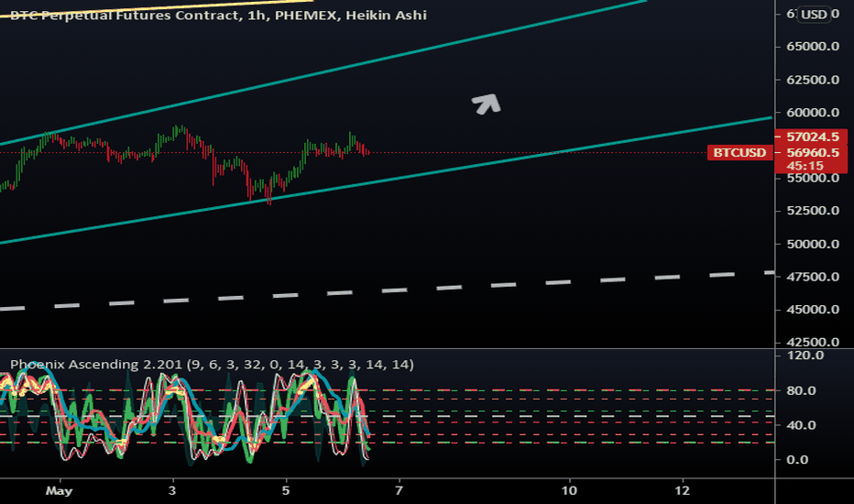Click the 120.0 indicator scale label

[805, 356]
